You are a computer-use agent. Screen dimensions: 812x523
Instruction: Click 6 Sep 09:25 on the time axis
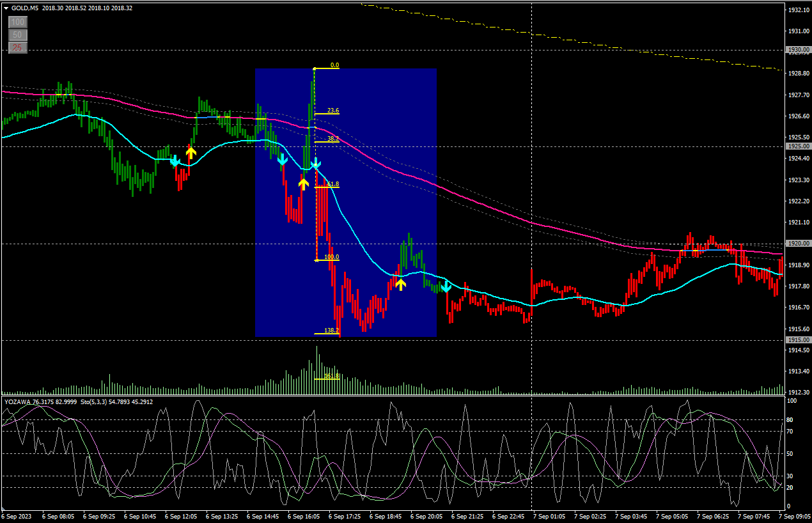[x=98, y=515]
